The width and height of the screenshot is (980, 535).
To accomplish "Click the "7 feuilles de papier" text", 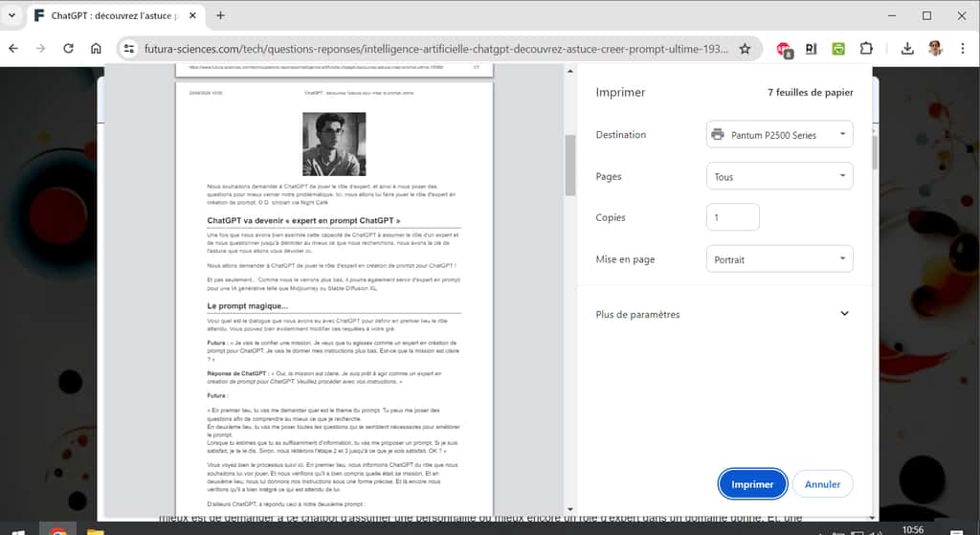I will tap(810, 93).
